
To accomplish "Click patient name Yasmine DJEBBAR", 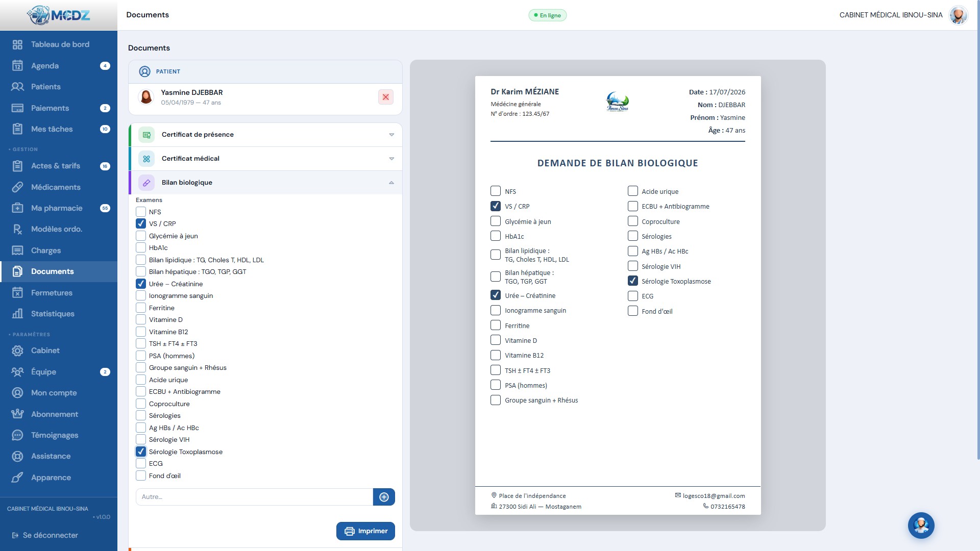I will pyautogui.click(x=192, y=92).
